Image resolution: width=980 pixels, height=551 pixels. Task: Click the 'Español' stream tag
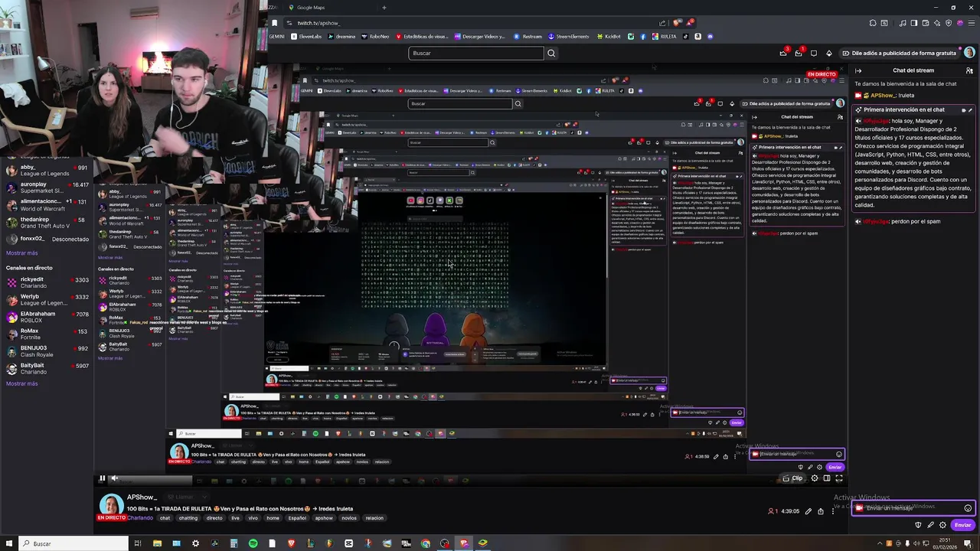click(x=297, y=518)
